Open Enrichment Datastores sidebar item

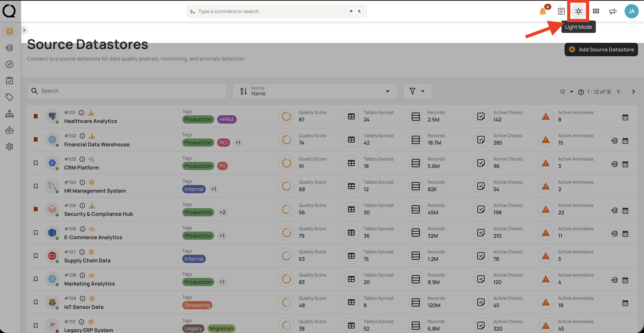(10, 48)
